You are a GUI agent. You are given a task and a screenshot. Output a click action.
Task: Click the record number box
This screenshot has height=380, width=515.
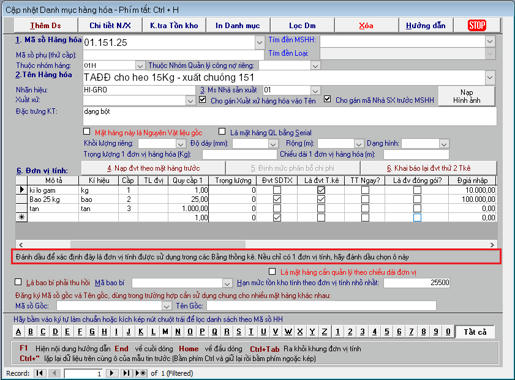point(83,373)
